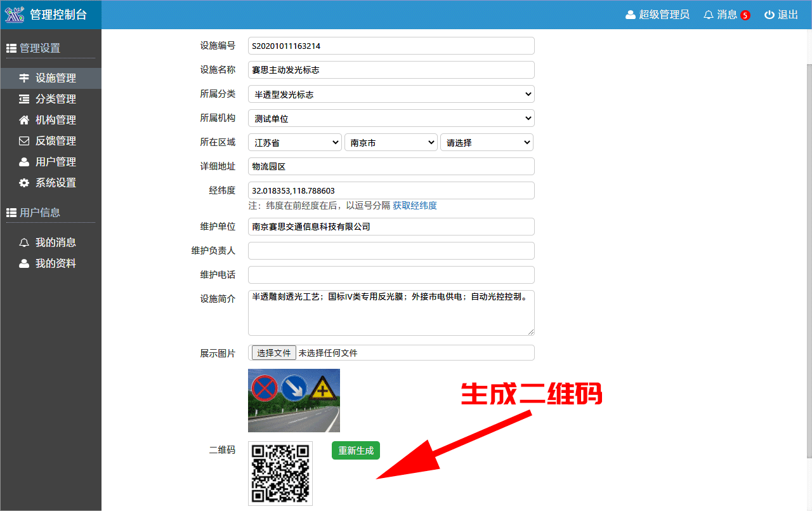Open 用户管理 in the sidebar
The width and height of the screenshot is (812, 511).
pyautogui.click(x=55, y=162)
